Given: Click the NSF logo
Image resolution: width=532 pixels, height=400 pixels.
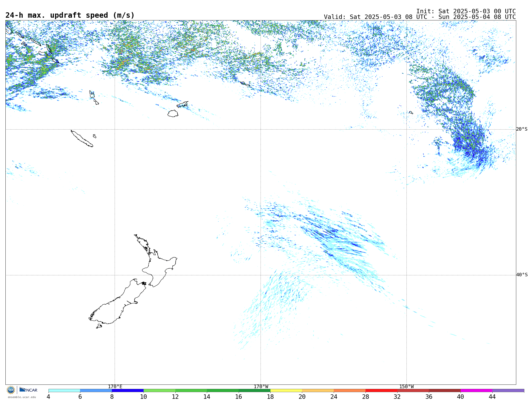Looking at the screenshot, I should pos(11,390).
